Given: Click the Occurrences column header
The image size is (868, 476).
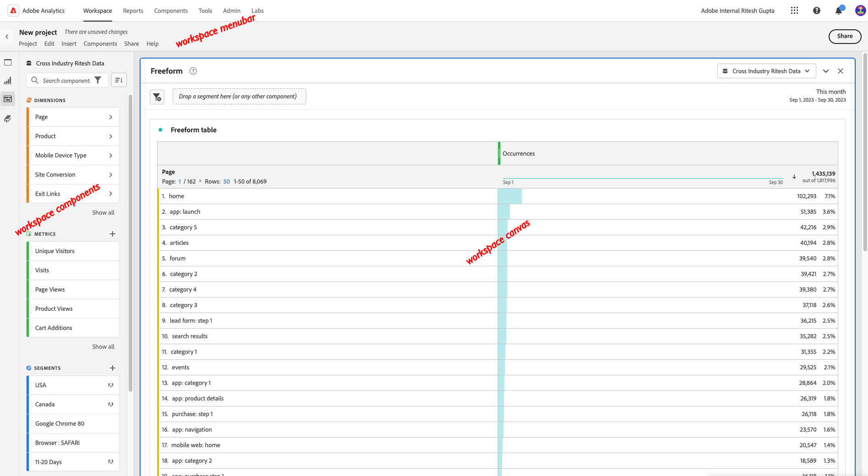Looking at the screenshot, I should (x=668, y=153).
